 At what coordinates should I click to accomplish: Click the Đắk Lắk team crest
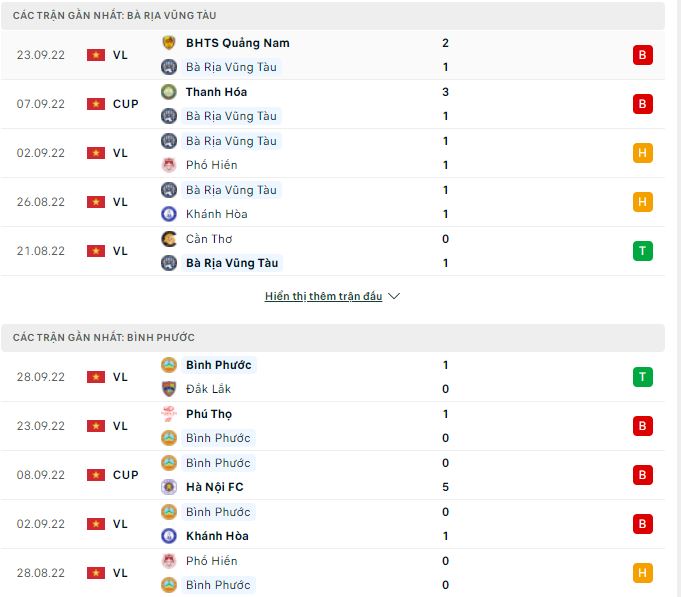point(168,389)
